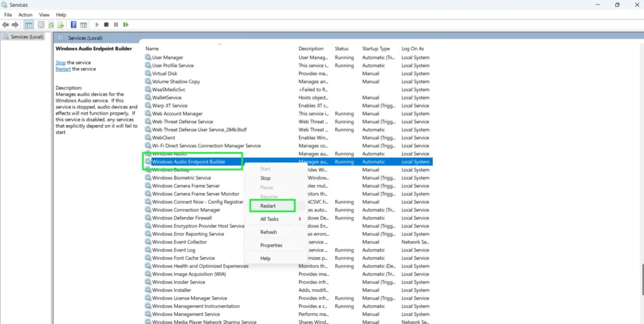
Task: Click the "<Failed to R..." description cell
Action: [x=313, y=89]
